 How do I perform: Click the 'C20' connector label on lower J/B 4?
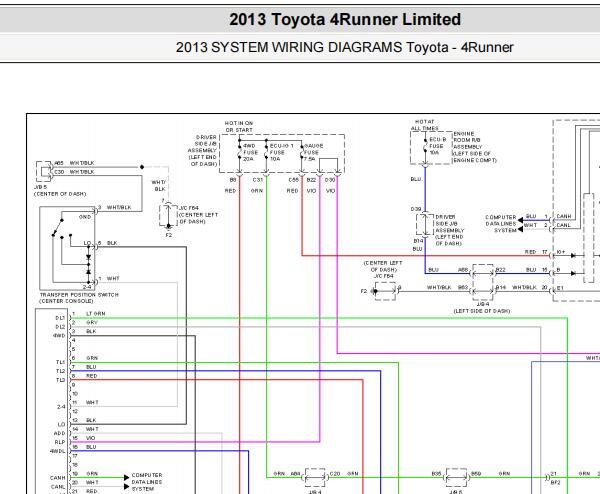click(335, 474)
